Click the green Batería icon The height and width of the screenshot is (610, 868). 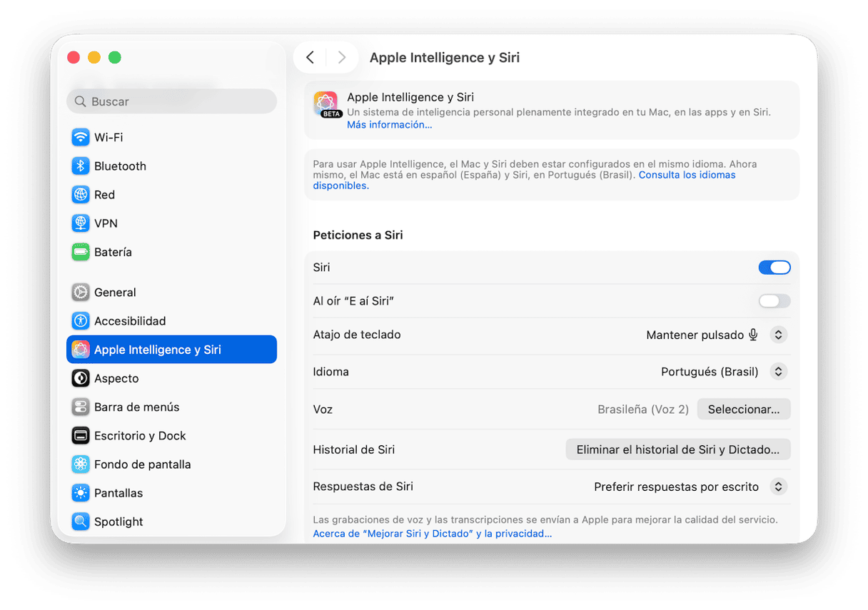coord(81,252)
